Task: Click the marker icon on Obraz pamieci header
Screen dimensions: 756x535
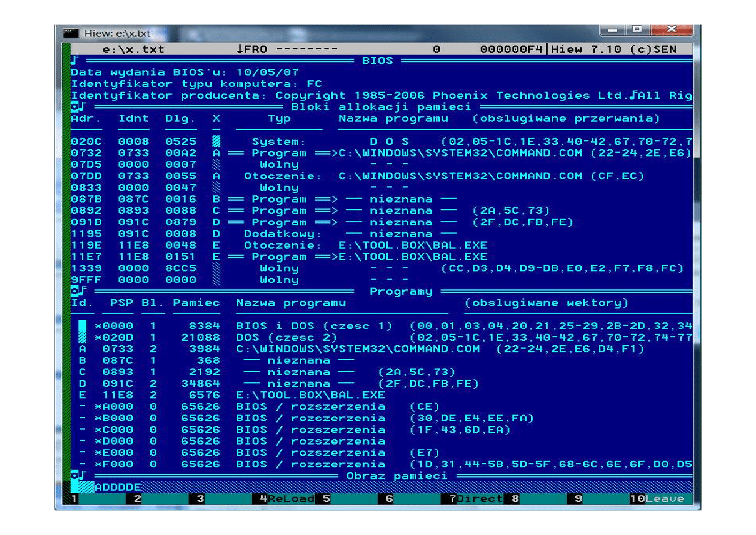Action: pyautogui.click(x=76, y=476)
